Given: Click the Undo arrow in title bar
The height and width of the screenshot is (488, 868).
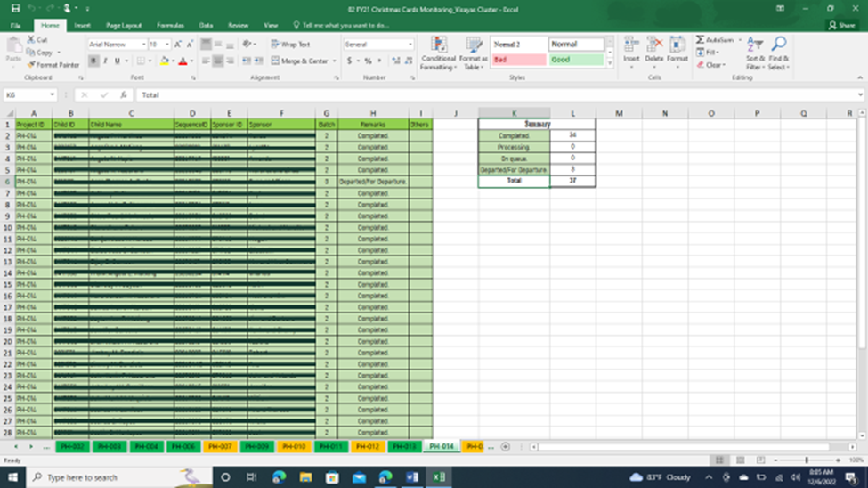Looking at the screenshot, I should (31, 8).
